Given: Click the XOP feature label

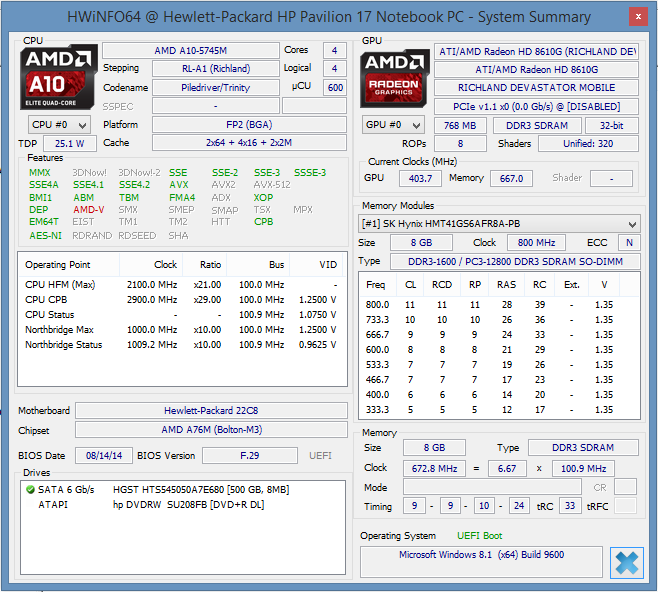Looking at the screenshot, I should [x=263, y=198].
